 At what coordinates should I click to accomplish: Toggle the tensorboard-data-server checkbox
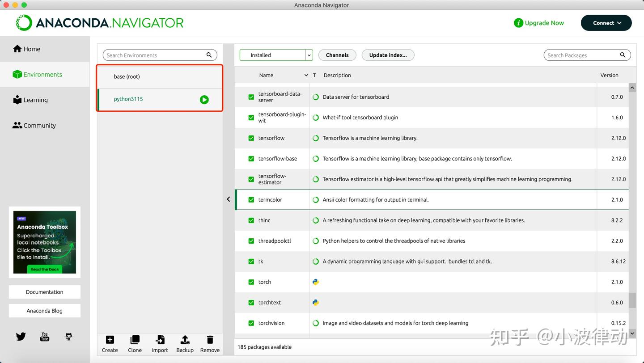251,97
